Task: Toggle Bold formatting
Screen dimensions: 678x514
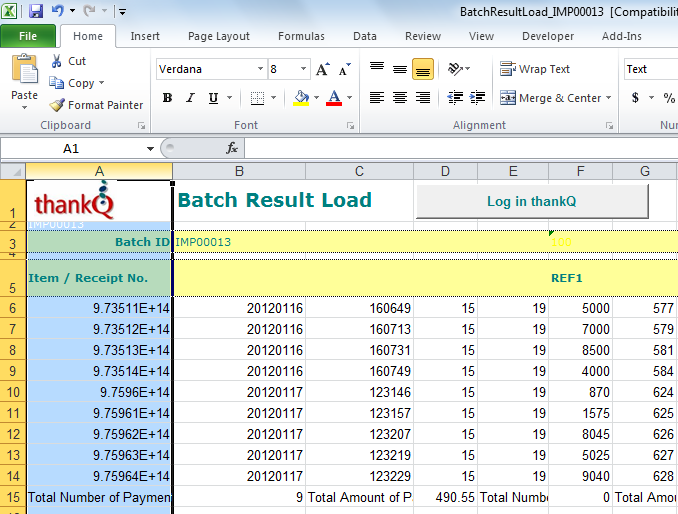Action: [x=167, y=98]
